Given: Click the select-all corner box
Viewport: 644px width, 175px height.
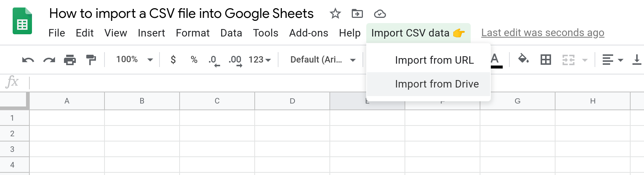Looking at the screenshot, I should click(x=14, y=101).
